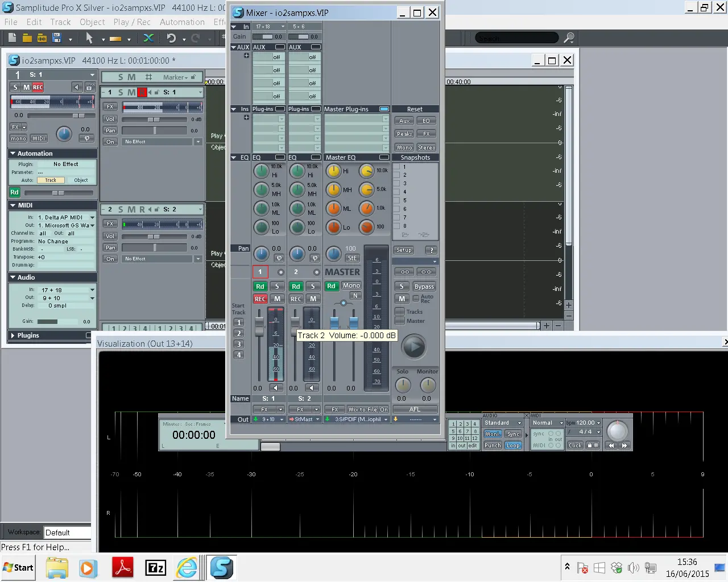
Task: Open the bpm 120.00 tempo dropdown
Action: pyautogui.click(x=584, y=423)
